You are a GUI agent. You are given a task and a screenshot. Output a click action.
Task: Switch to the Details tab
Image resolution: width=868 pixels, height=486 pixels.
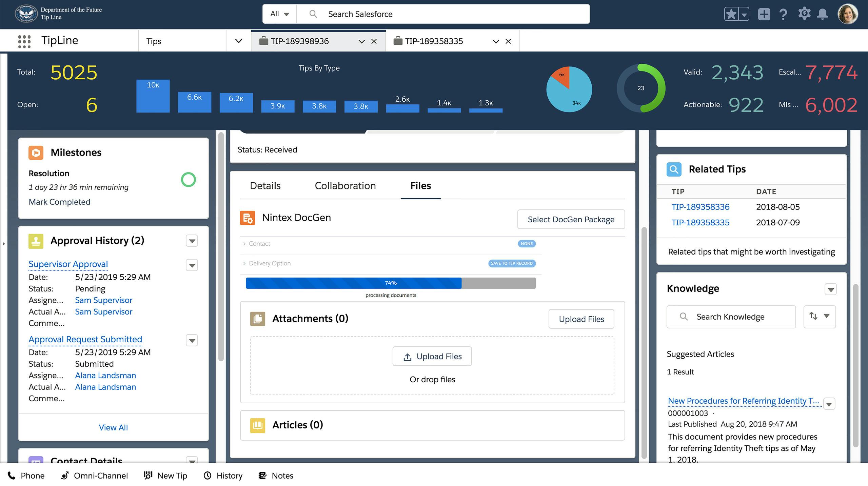tap(265, 185)
